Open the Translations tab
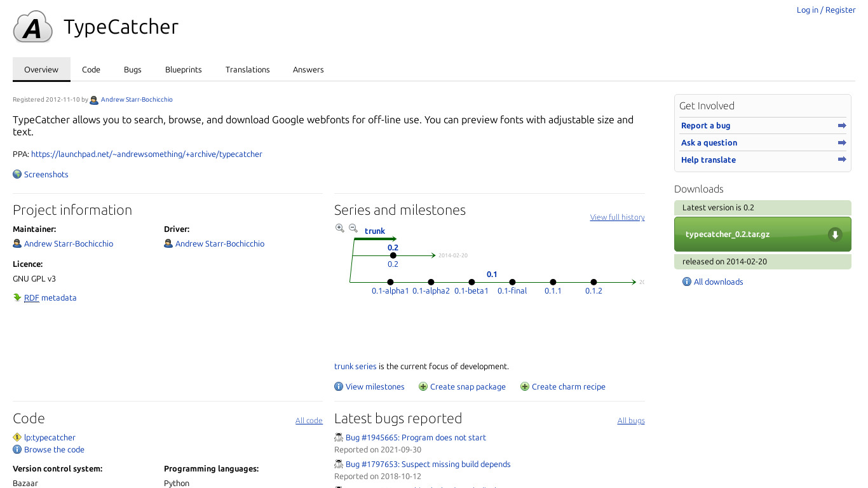 pyautogui.click(x=248, y=69)
